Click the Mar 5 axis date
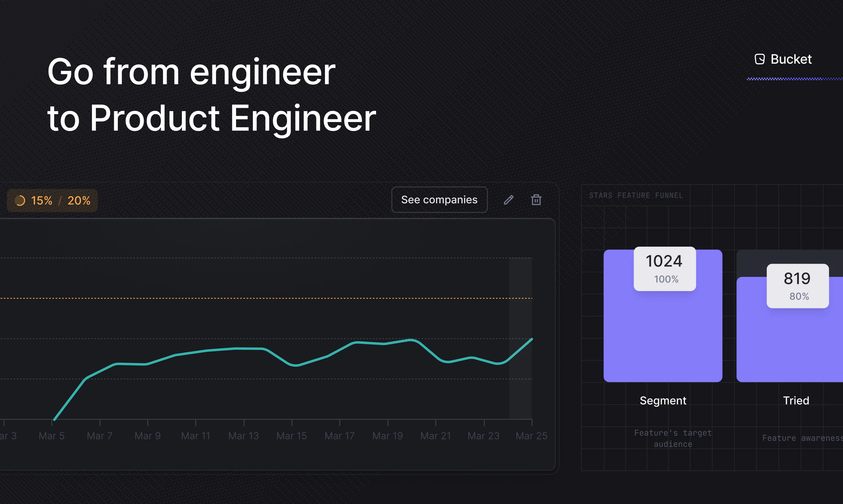Image resolution: width=843 pixels, height=504 pixels. coord(52,436)
